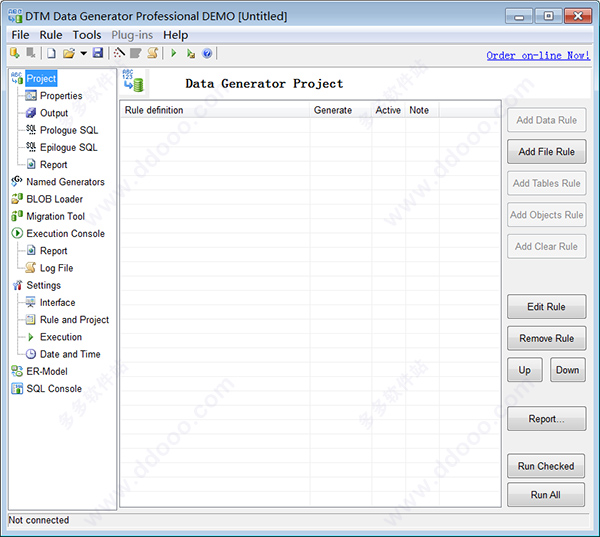This screenshot has height=537, width=600.
Task: Open help with the blue question mark icon
Action: (207, 53)
